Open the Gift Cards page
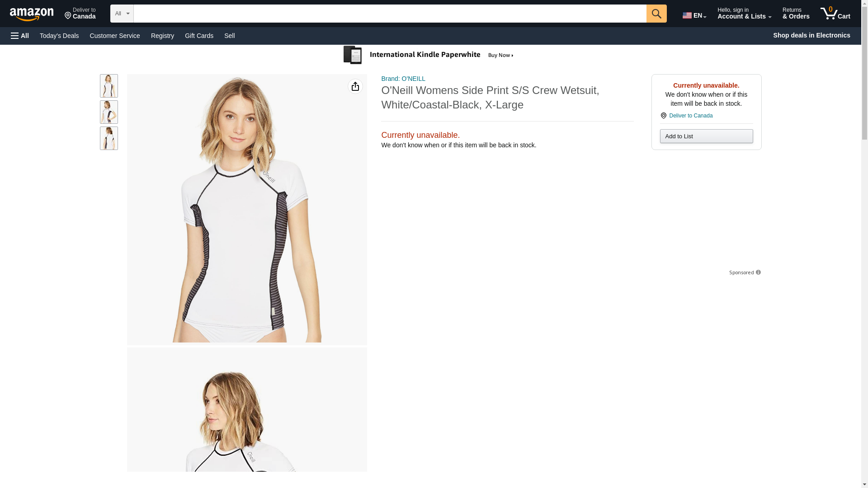This screenshot has width=868, height=488. point(199,36)
